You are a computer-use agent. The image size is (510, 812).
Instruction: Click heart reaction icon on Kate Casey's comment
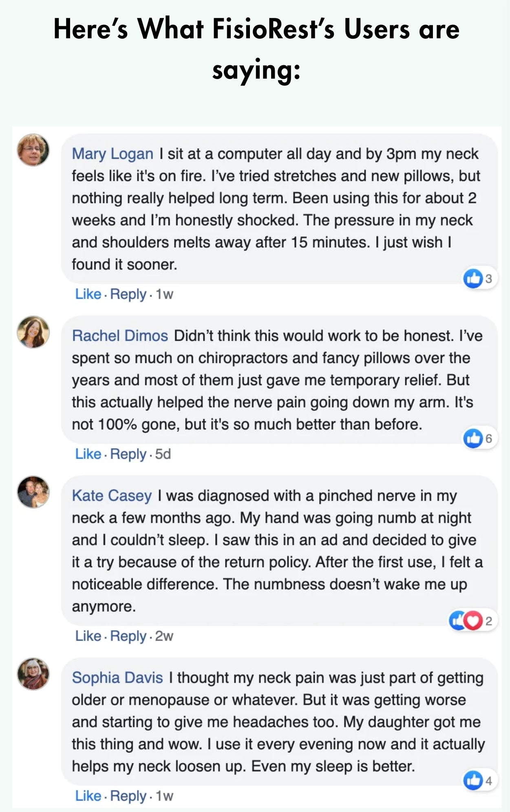473,621
